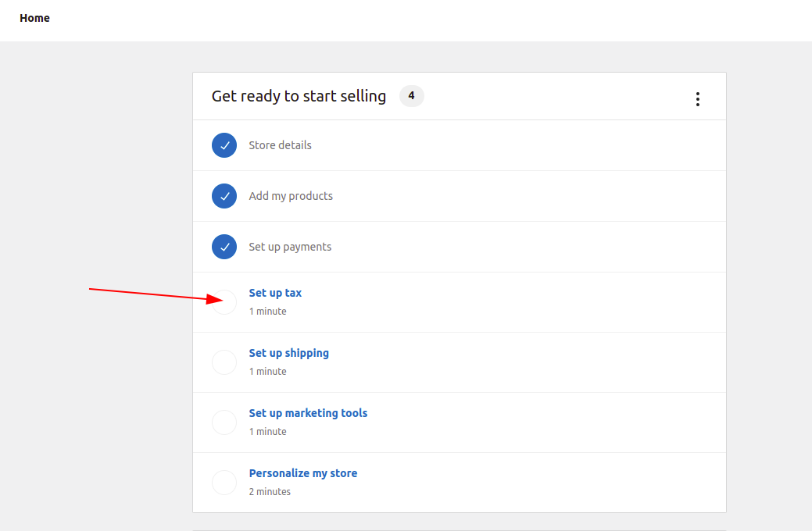The height and width of the screenshot is (531, 812).
Task: Click the Home page title
Action: (x=34, y=18)
